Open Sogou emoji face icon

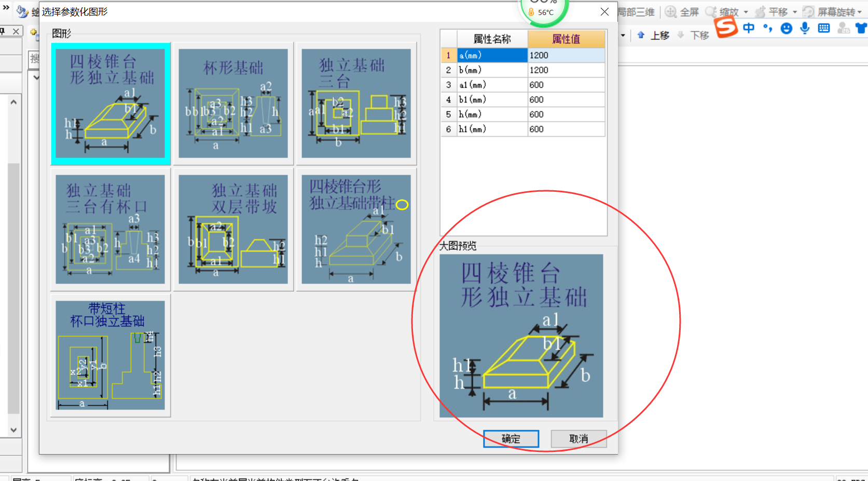787,28
